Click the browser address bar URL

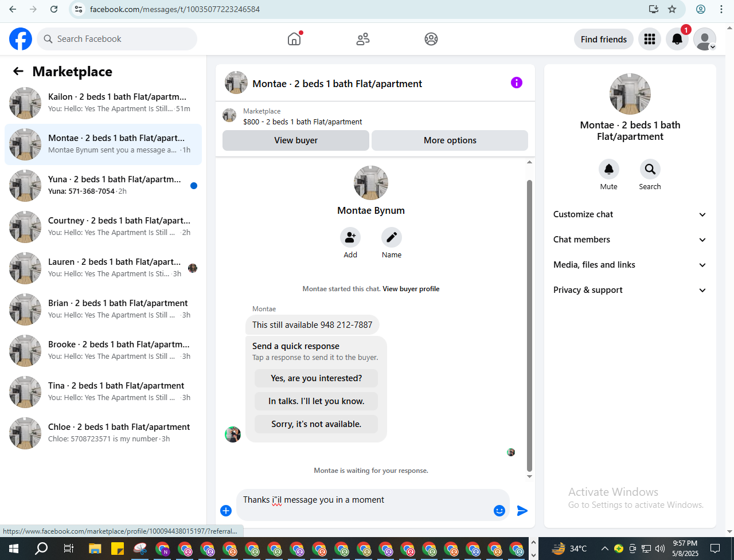tap(175, 9)
